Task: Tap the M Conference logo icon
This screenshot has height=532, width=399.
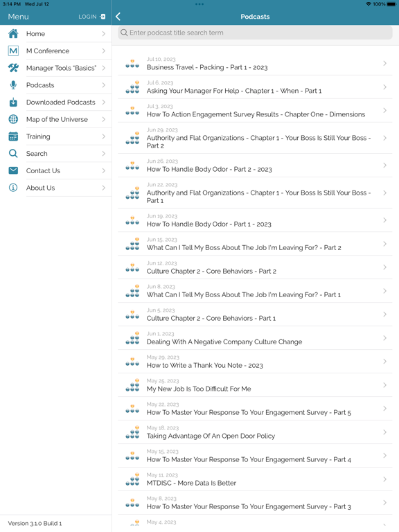Action: click(x=13, y=51)
